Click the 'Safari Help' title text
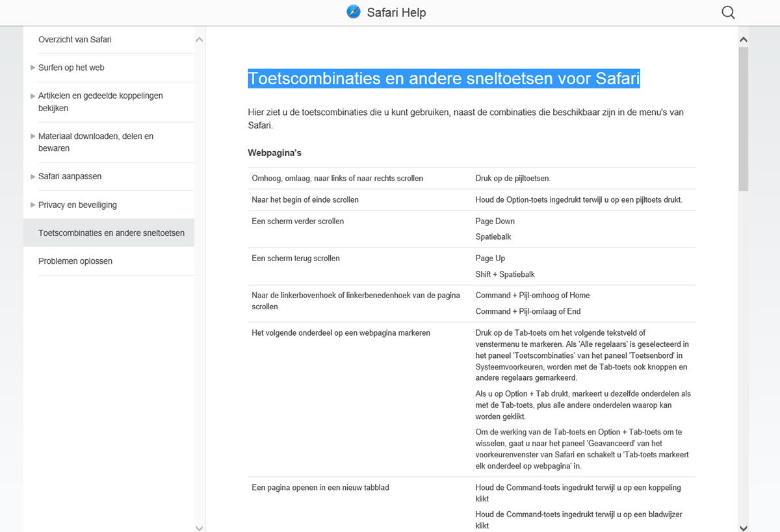The height and width of the screenshot is (532, 780). 396,12
